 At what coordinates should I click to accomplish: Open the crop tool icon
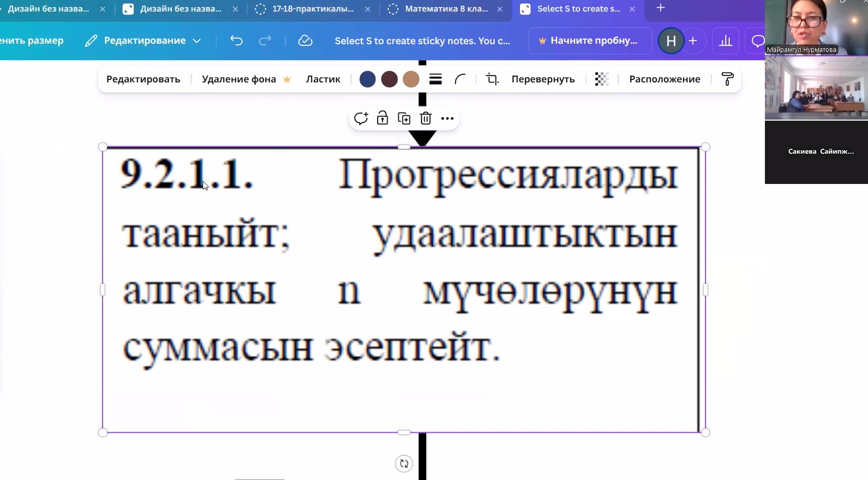pyautogui.click(x=492, y=79)
